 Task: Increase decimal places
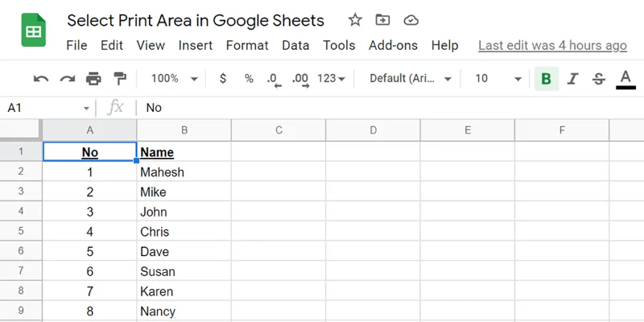click(300, 79)
